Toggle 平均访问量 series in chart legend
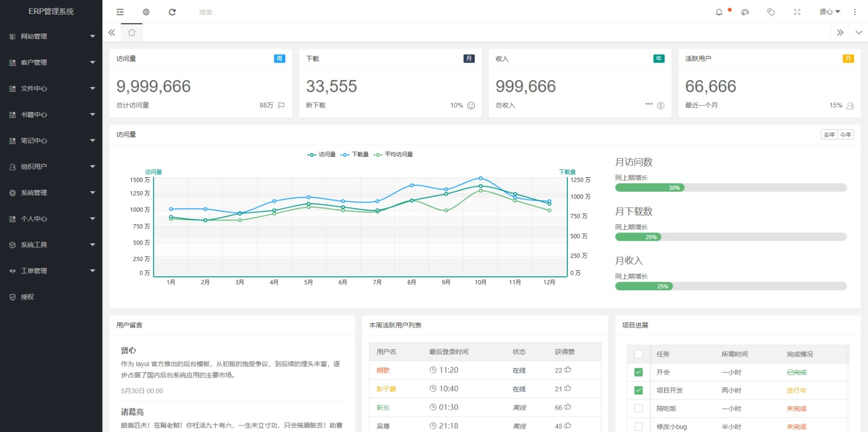This screenshot has height=432, width=868. pyautogui.click(x=393, y=155)
